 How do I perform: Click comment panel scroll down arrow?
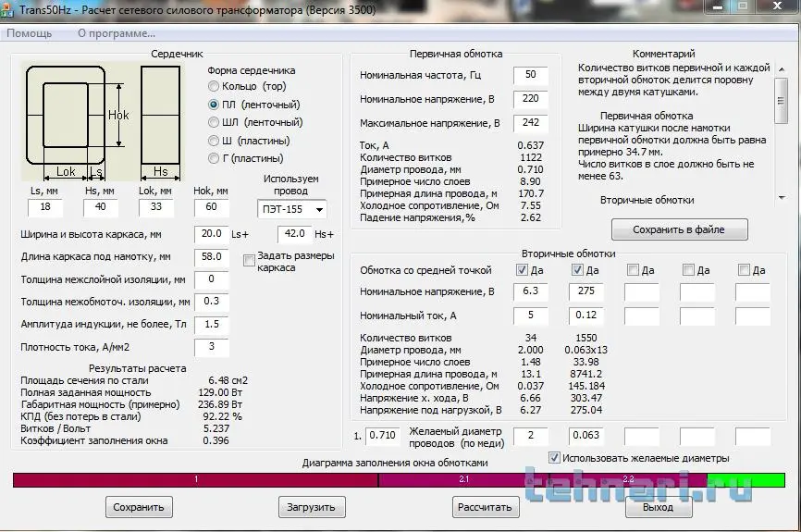click(781, 198)
